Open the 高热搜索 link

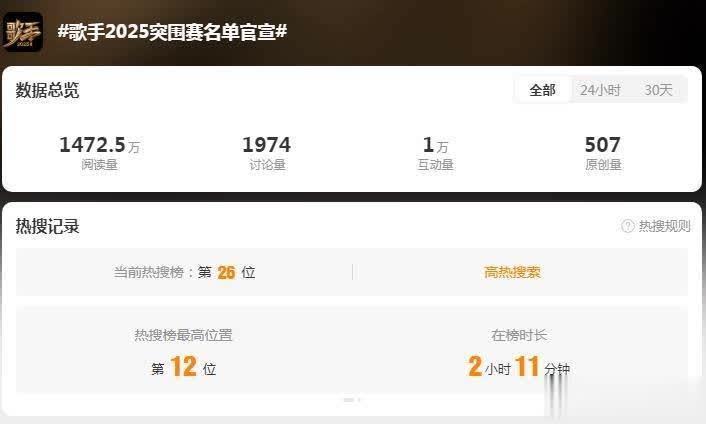click(512, 272)
